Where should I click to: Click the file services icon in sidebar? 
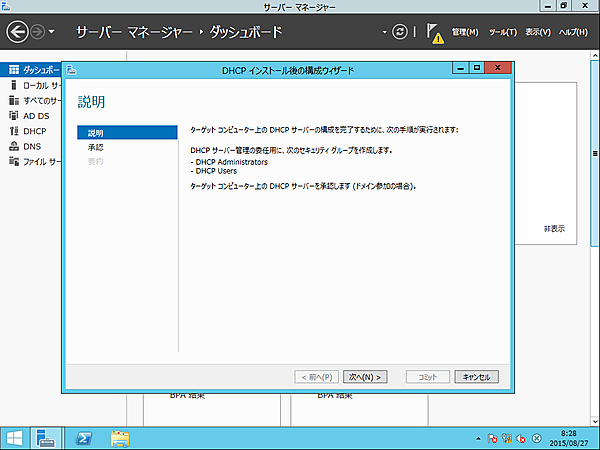pyautogui.click(x=14, y=161)
